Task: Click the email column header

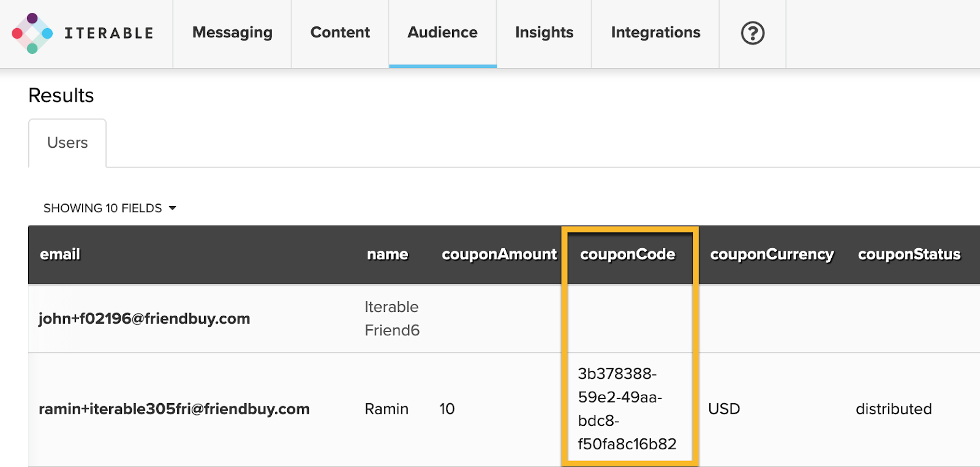Action: [60, 254]
